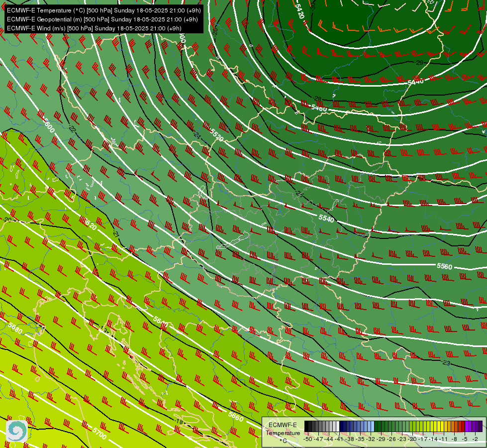Click the -32 value in the legend
Screen dimensions: 487x448
371,439
